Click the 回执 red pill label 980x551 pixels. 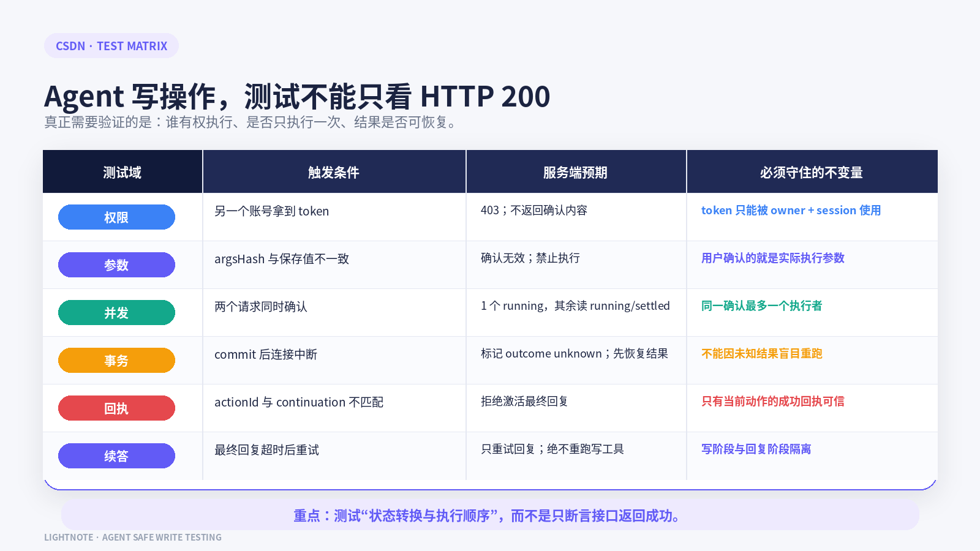(x=116, y=408)
